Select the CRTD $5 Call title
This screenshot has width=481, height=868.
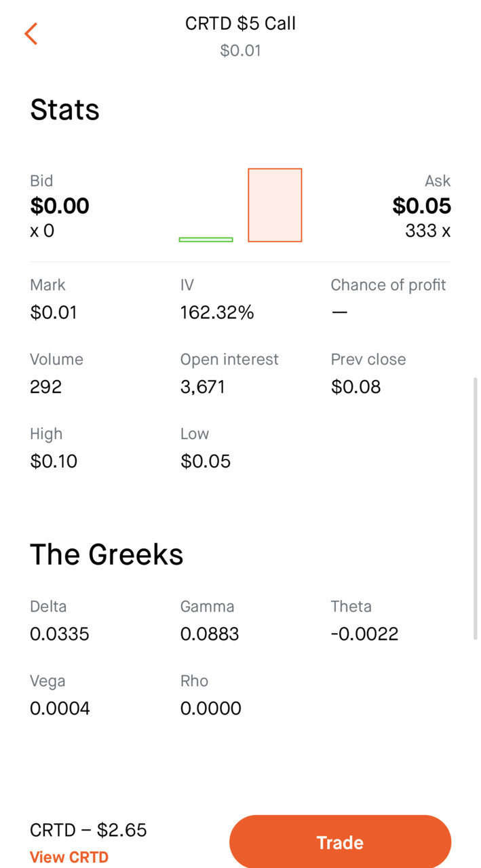tap(241, 23)
